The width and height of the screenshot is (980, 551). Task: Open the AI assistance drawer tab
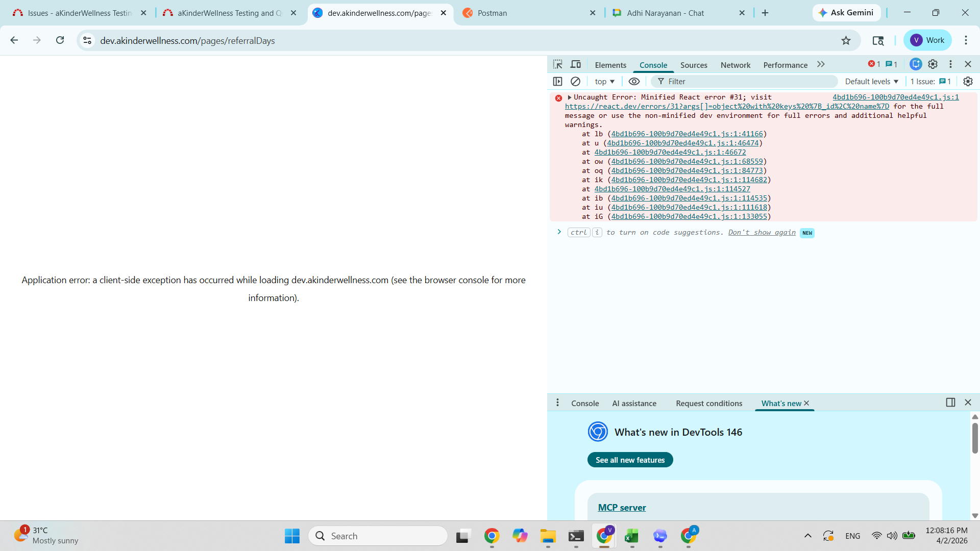tap(634, 403)
